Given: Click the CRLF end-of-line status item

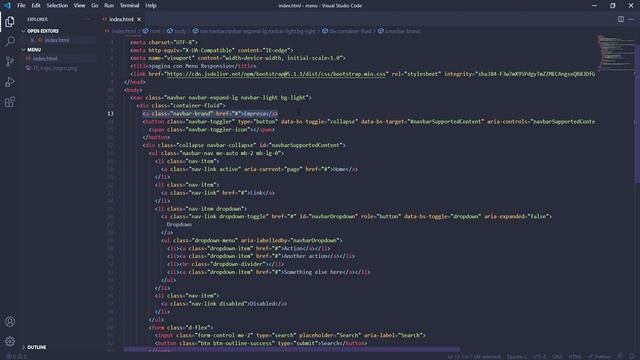Looking at the screenshot, I should click(x=557, y=356).
